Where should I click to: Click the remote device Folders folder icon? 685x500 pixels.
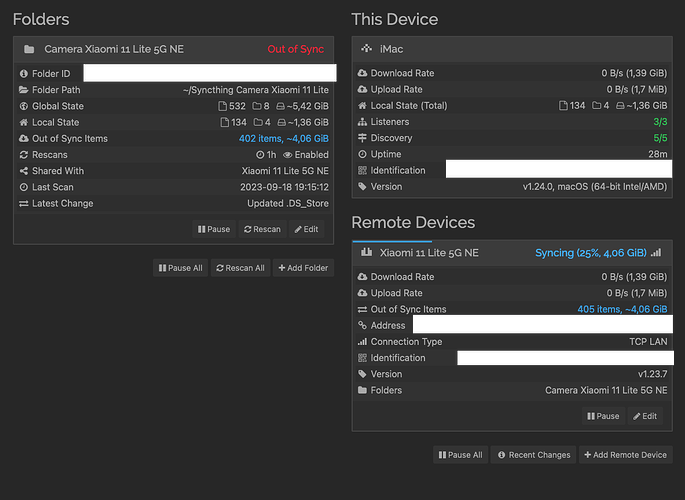point(362,390)
